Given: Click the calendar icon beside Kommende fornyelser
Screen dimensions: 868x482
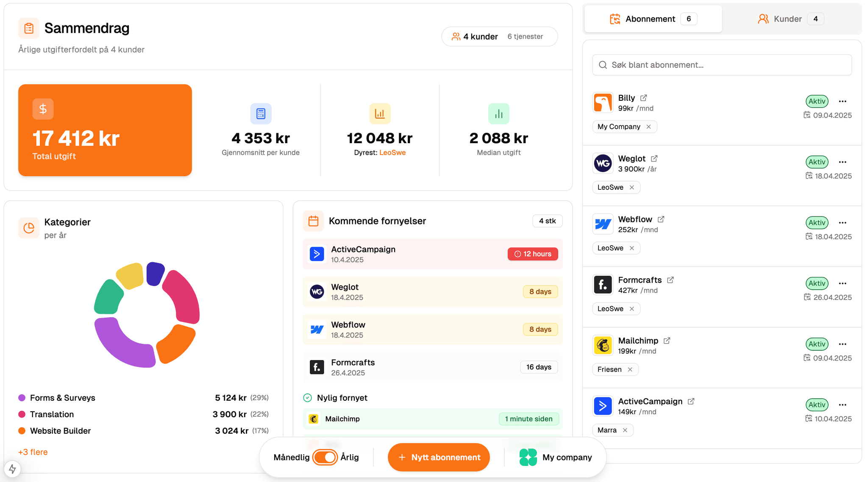Looking at the screenshot, I should pos(313,221).
